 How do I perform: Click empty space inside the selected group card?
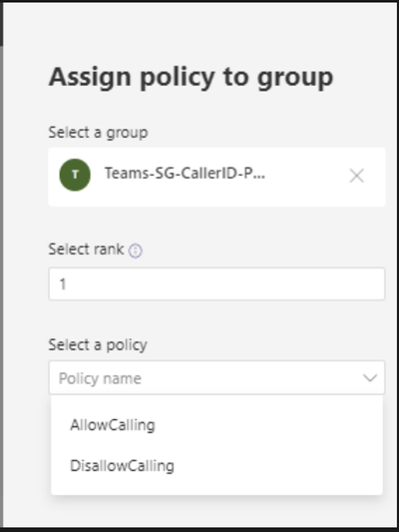click(305, 190)
